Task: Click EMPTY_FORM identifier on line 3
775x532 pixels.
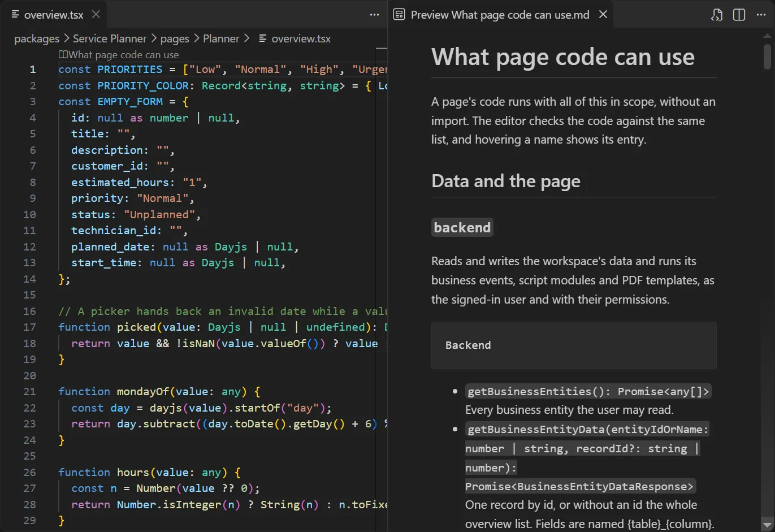Action: click(130, 102)
